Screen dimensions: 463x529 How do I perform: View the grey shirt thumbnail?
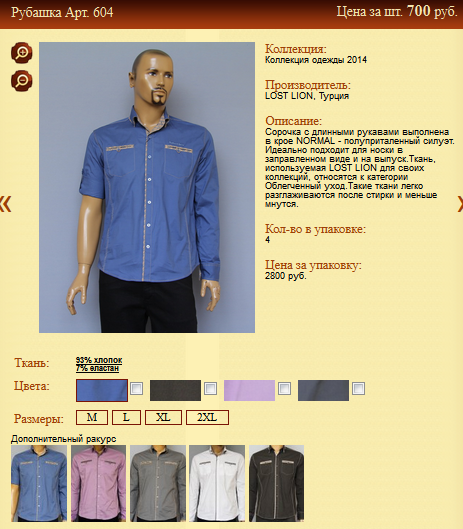158,483
